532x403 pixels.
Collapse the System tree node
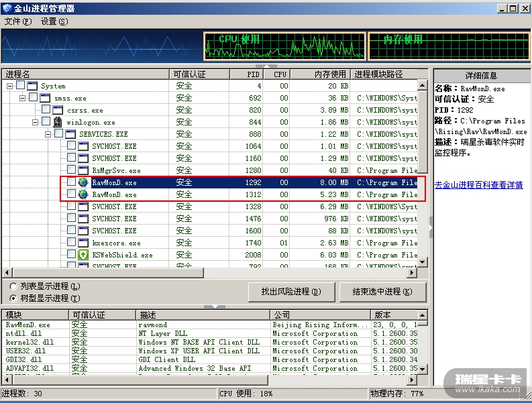pos(10,86)
